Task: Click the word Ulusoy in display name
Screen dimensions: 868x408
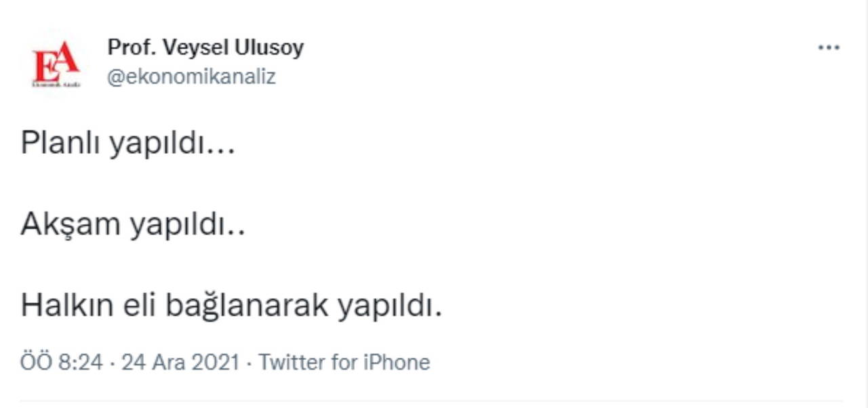Action: pyautogui.click(x=268, y=47)
